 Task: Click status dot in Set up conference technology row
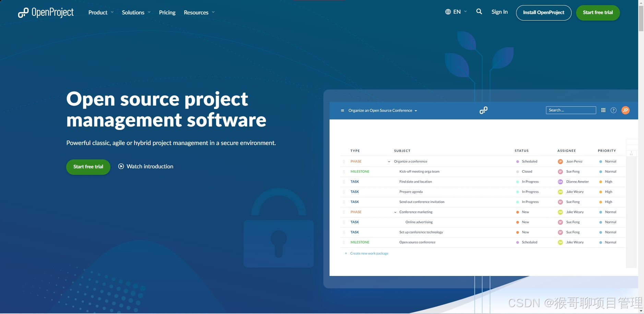(x=517, y=232)
